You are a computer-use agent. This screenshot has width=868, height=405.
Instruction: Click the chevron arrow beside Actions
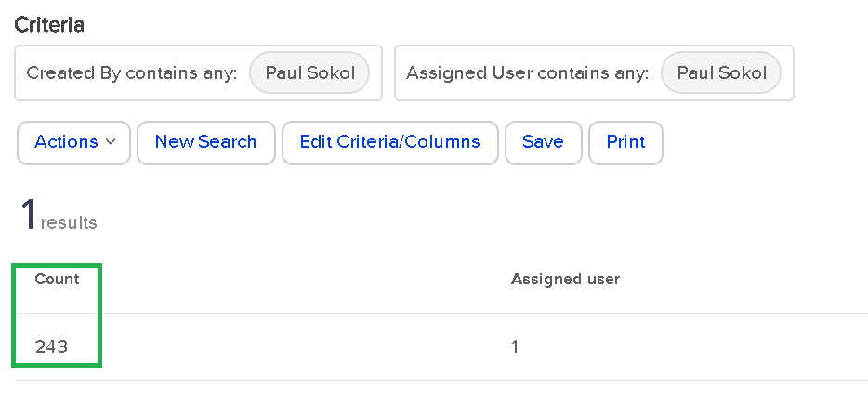(112, 142)
